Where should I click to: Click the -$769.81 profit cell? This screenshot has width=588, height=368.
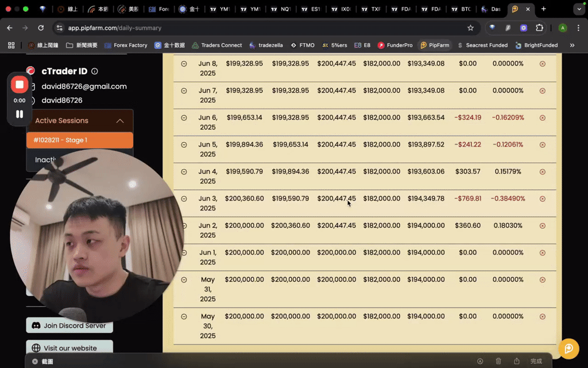(467, 198)
